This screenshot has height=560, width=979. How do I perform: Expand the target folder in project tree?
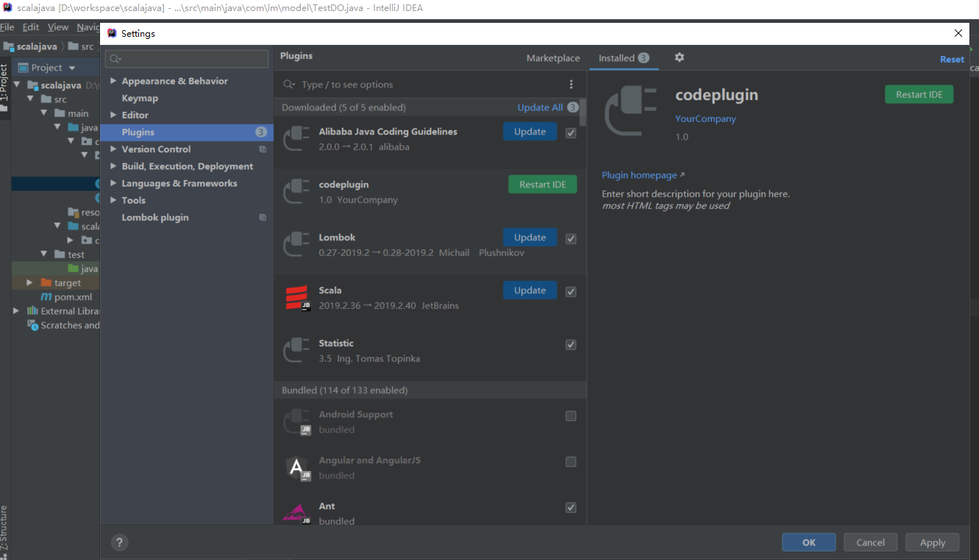pos(29,283)
